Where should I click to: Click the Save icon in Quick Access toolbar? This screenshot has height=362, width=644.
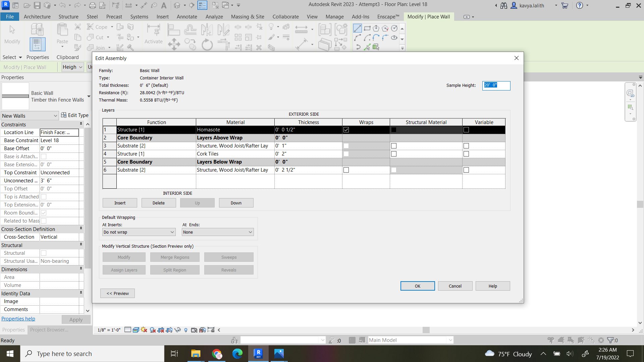[x=37, y=5]
